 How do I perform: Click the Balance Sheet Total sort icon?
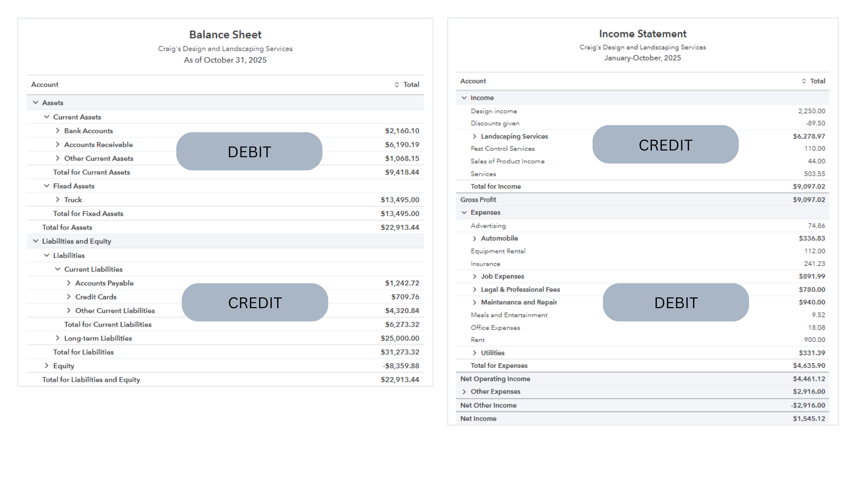[396, 85]
